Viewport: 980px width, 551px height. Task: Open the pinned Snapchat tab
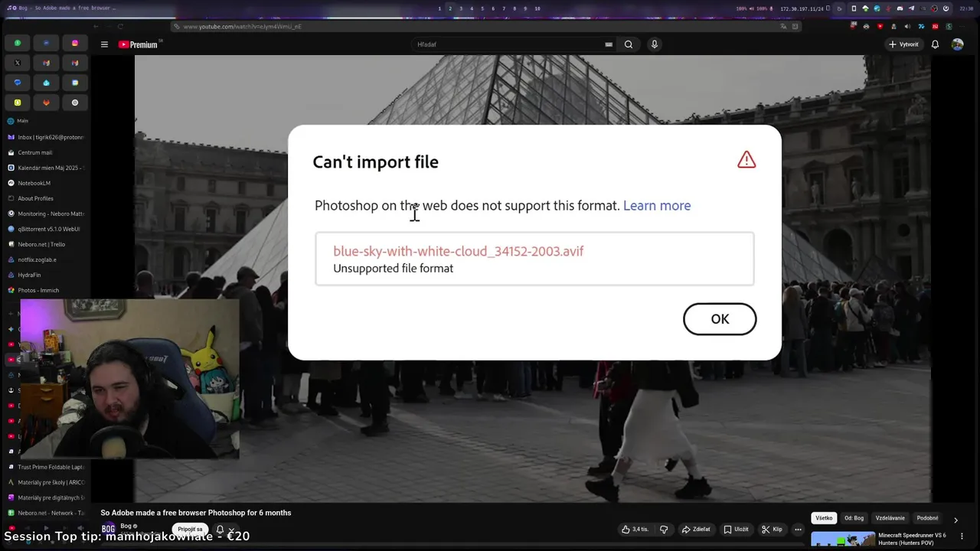(x=17, y=103)
